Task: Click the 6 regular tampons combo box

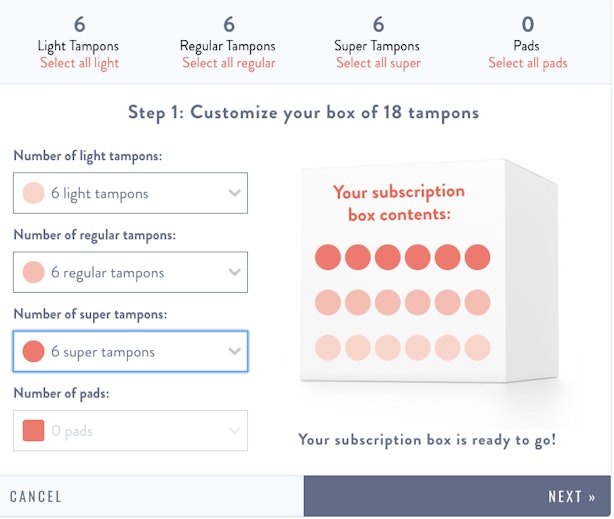Action: (130, 272)
